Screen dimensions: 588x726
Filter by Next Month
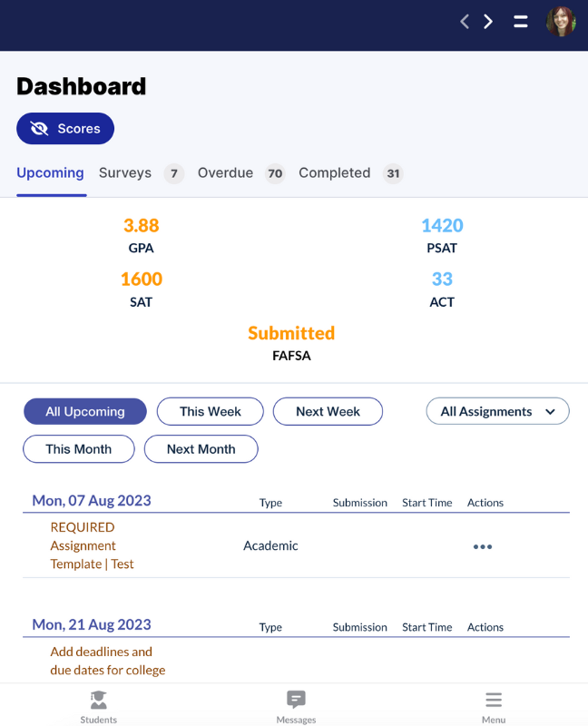click(201, 449)
